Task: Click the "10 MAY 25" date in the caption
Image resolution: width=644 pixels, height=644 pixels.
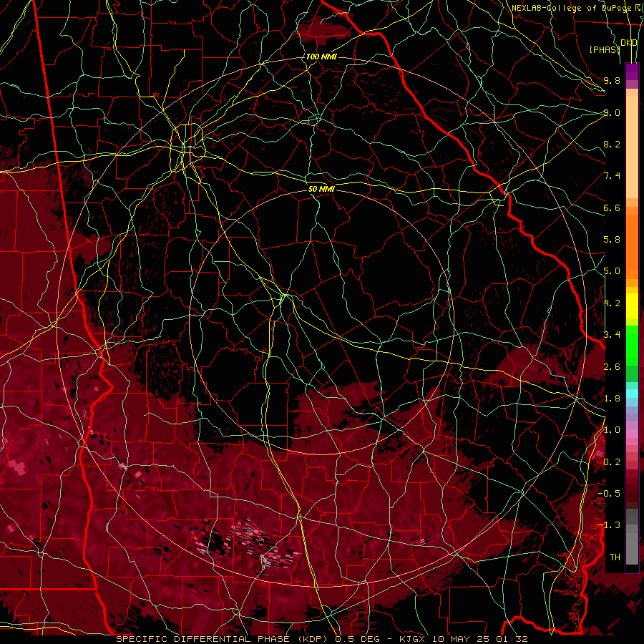Action: [x=462, y=639]
